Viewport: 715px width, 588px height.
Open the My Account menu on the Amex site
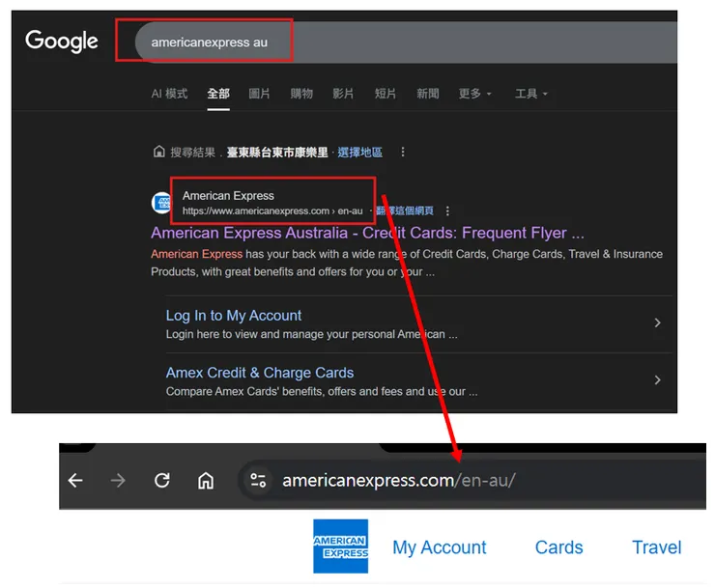(x=439, y=547)
